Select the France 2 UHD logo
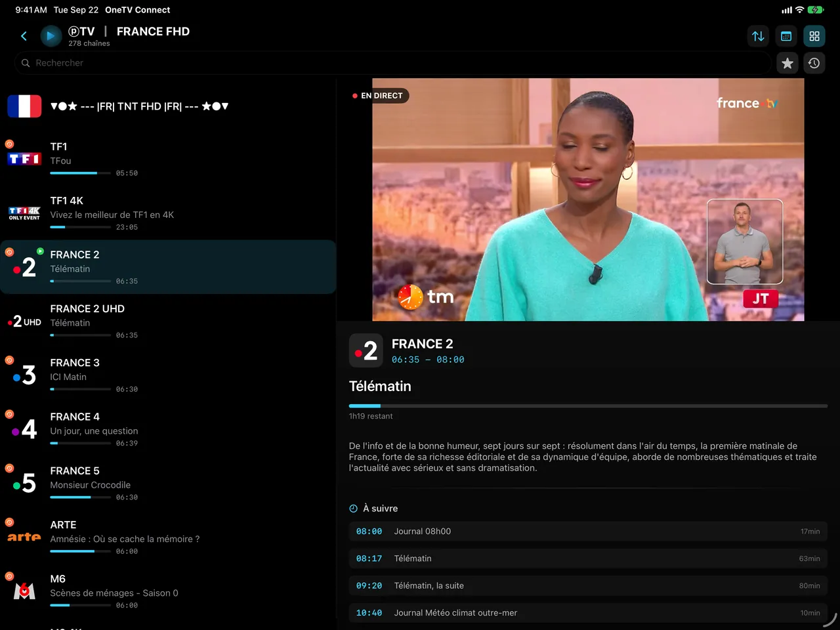Screen dimensions: 840x630 (x=24, y=322)
